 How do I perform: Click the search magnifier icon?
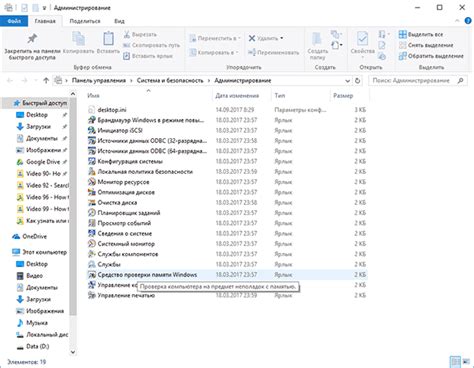460,81
